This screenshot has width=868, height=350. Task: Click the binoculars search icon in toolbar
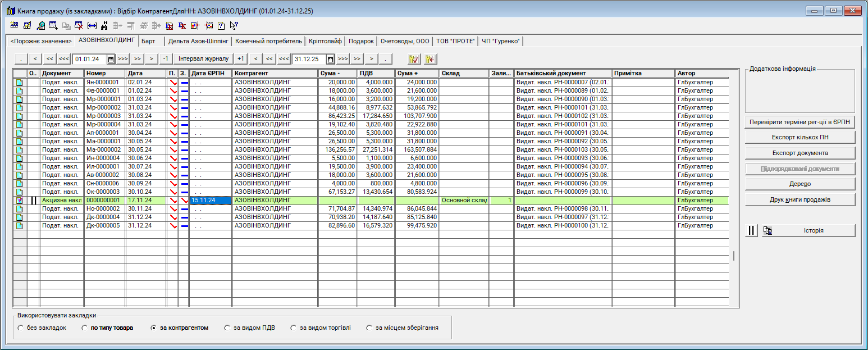(104, 25)
